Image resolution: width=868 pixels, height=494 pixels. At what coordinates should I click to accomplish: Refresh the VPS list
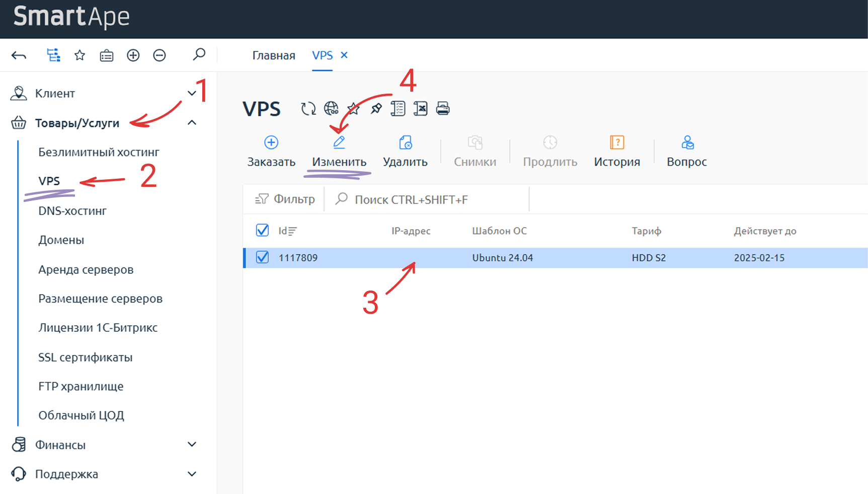coord(308,108)
